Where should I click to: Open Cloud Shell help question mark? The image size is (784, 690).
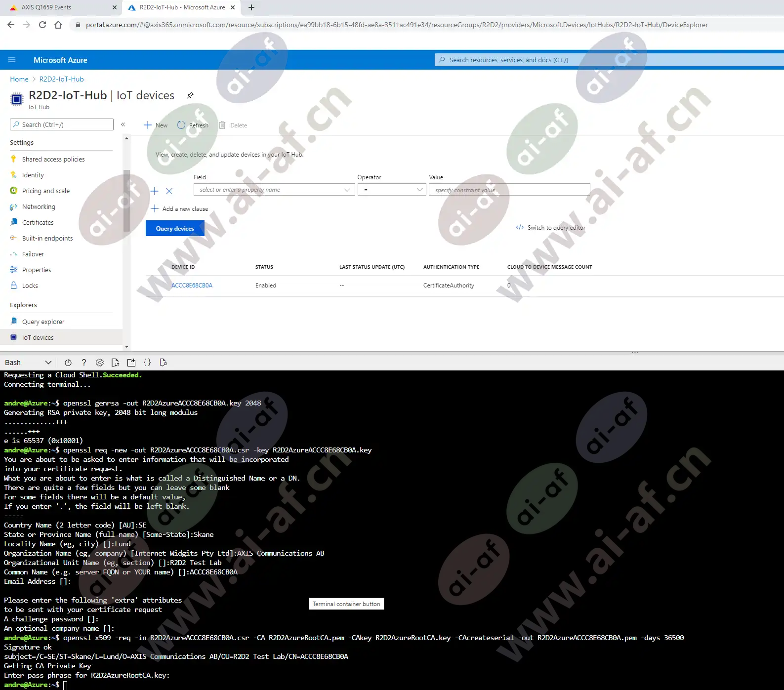[84, 363]
